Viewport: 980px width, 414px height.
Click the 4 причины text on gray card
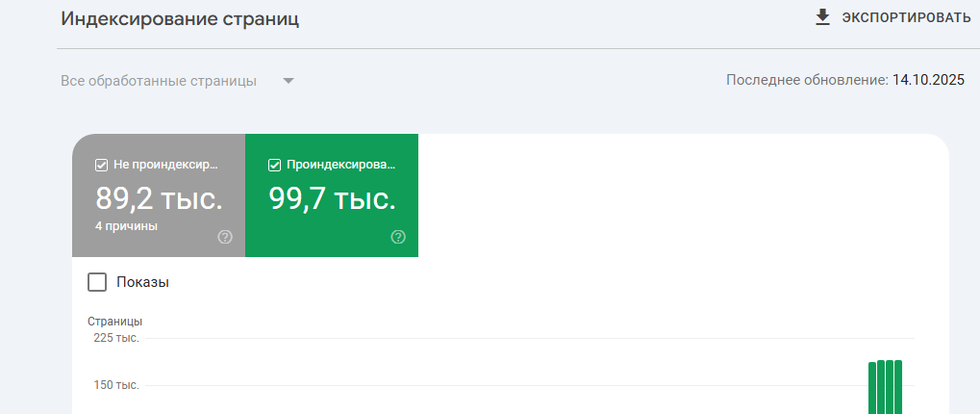[126, 226]
